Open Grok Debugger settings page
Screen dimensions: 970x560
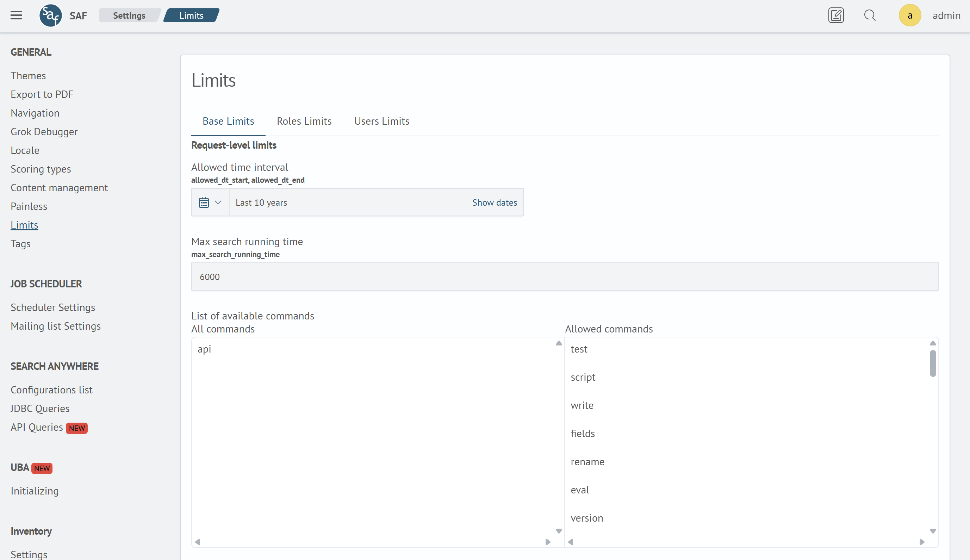click(44, 131)
